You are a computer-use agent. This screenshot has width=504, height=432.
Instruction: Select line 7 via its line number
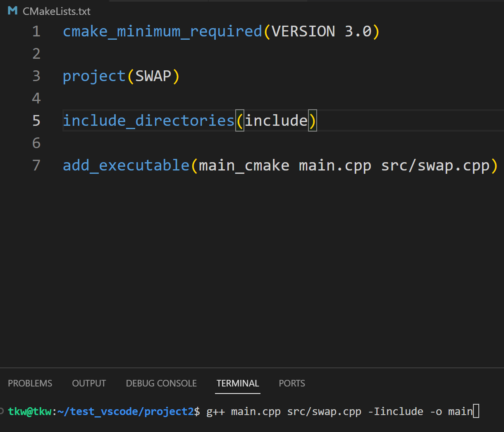36,166
